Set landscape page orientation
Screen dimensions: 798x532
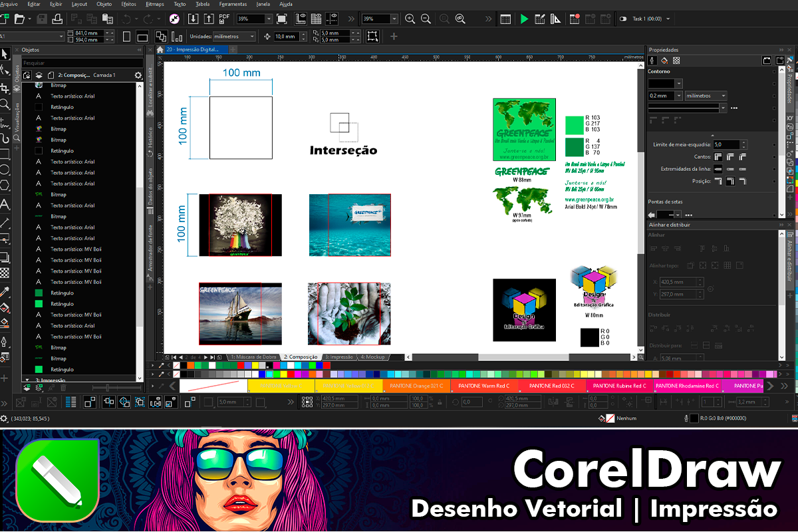click(142, 36)
